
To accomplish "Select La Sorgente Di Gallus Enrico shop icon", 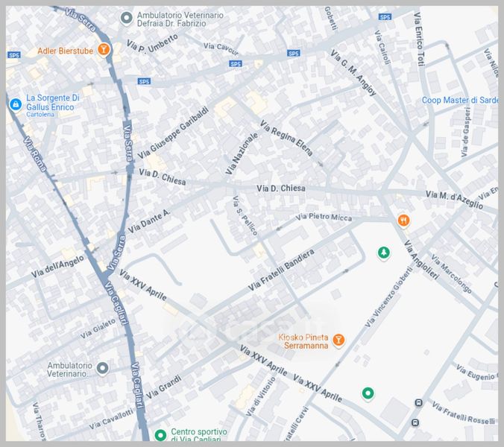I will click(14, 104).
